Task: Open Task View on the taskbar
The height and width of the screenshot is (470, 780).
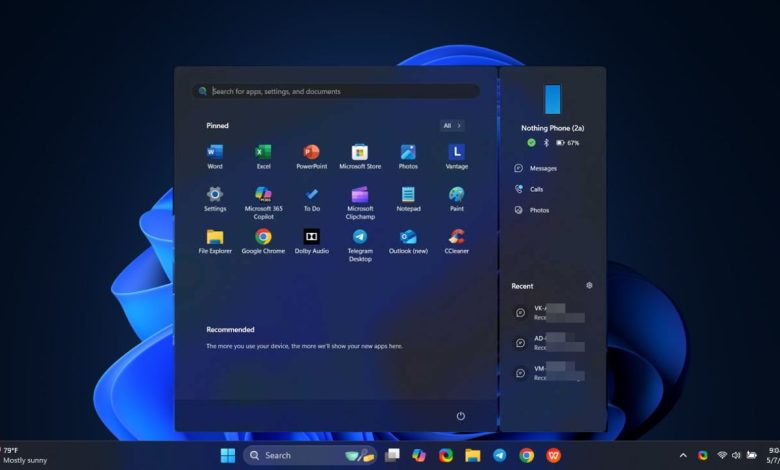Action: tap(392, 455)
